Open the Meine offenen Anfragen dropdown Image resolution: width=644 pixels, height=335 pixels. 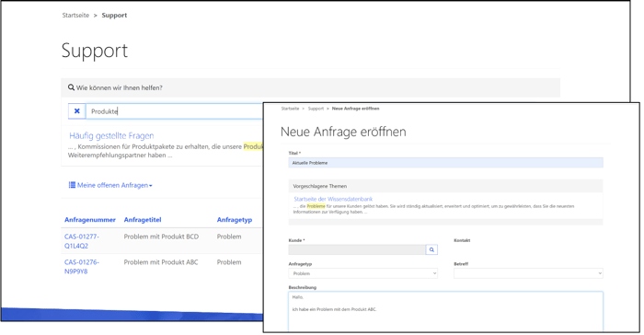[x=111, y=185]
